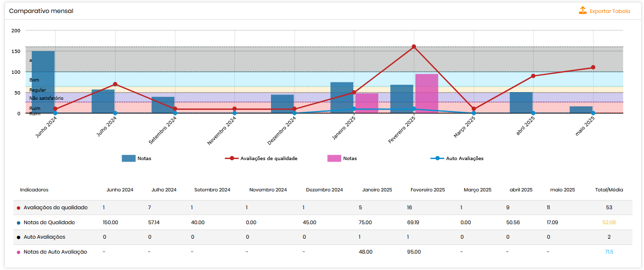Click the Exportar Tabela text link
The image size is (644, 270).
(x=609, y=11)
